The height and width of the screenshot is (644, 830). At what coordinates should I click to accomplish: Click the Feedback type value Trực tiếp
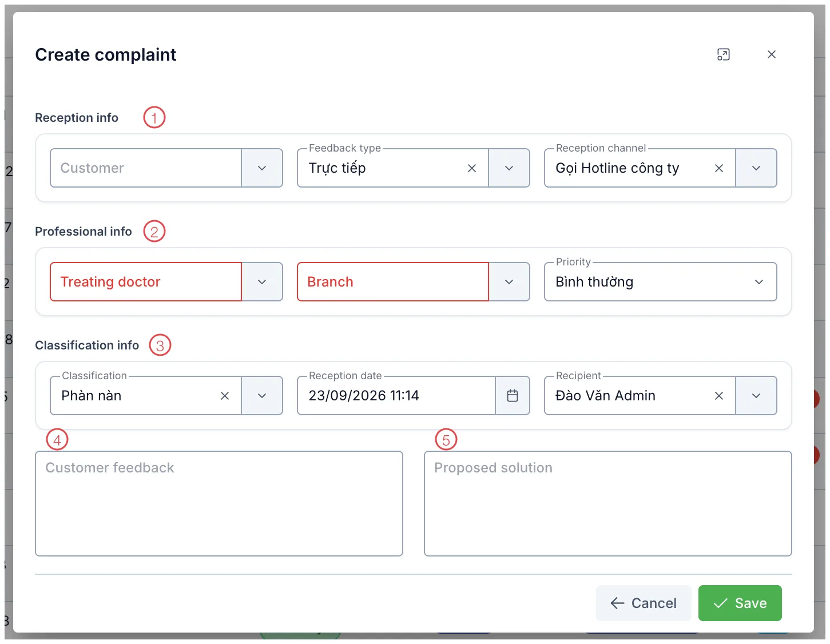pyautogui.click(x=337, y=168)
